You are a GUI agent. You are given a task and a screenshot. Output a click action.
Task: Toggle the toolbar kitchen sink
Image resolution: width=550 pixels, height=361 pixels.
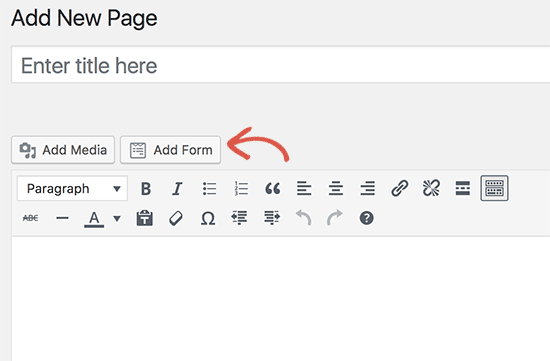tap(494, 188)
